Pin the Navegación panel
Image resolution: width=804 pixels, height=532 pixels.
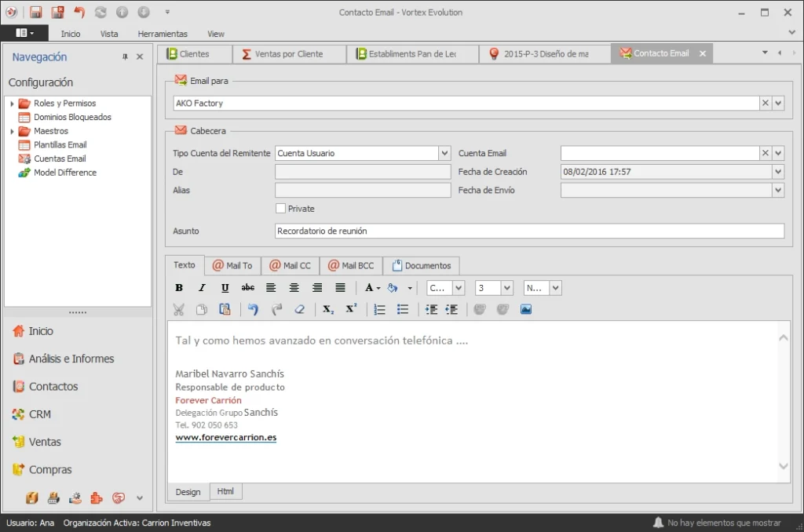[125, 57]
